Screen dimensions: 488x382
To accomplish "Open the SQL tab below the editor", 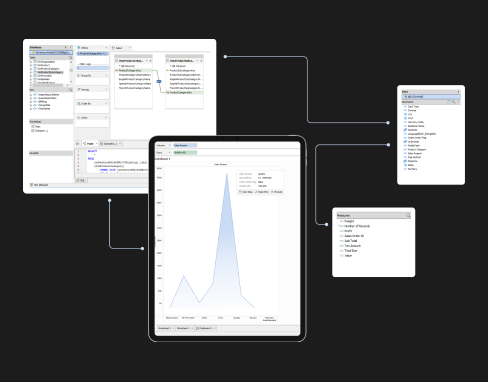I will click(x=81, y=180).
